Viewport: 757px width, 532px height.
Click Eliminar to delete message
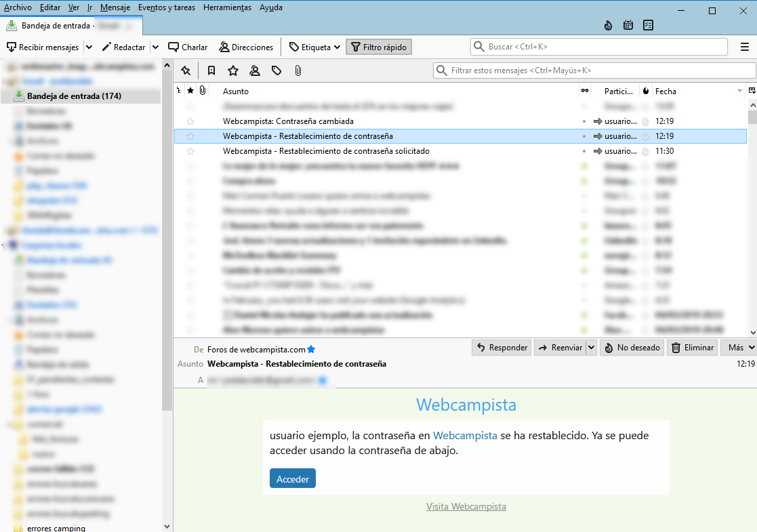(693, 348)
